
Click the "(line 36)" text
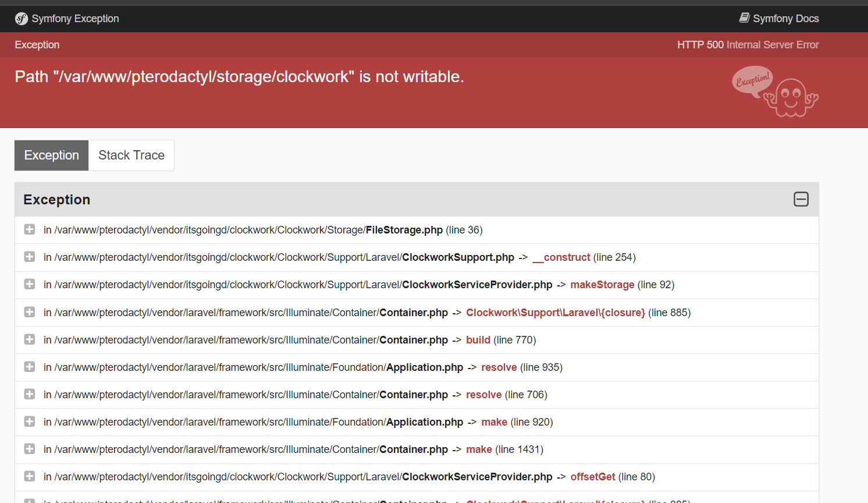coord(464,230)
